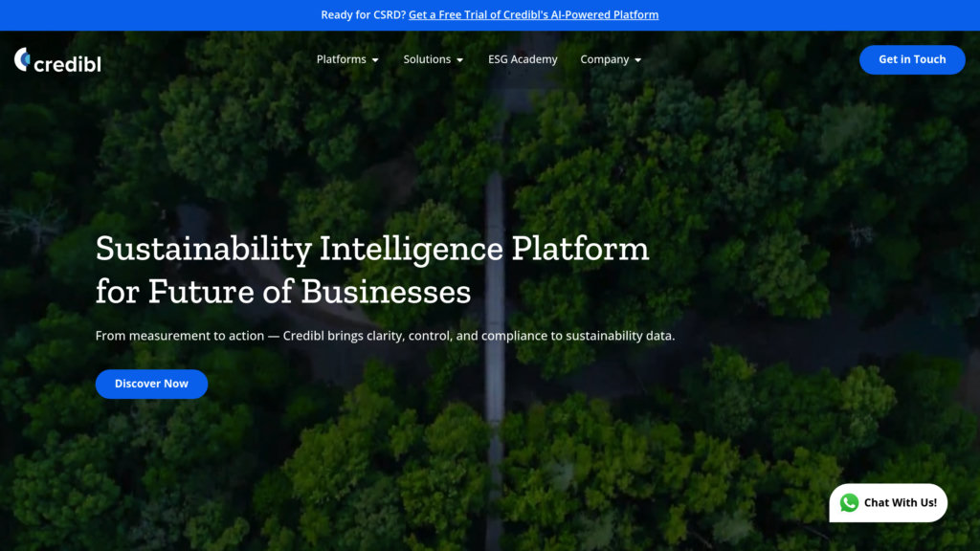Select Solutions from the top navigation
The width and height of the screenshot is (980, 551).
tap(427, 59)
